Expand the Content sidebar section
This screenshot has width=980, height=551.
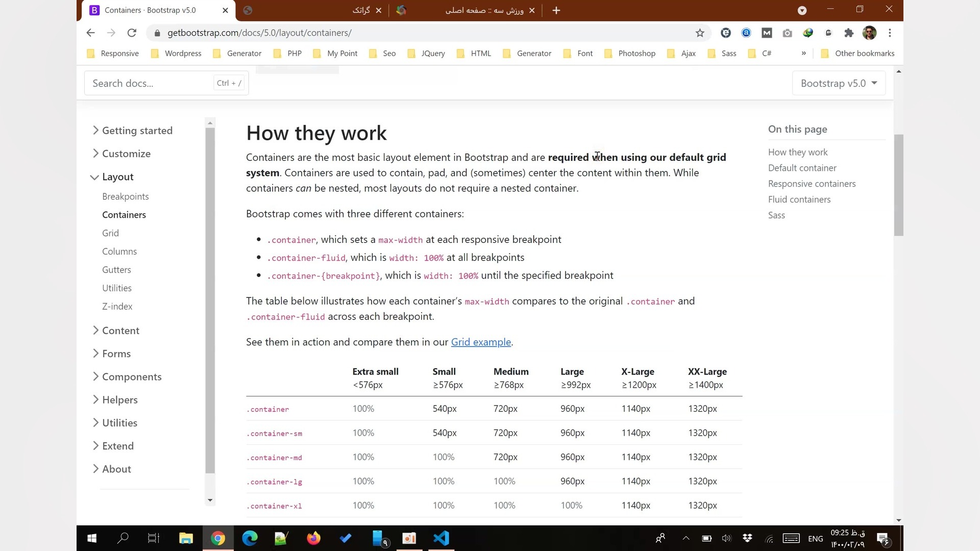116,331
